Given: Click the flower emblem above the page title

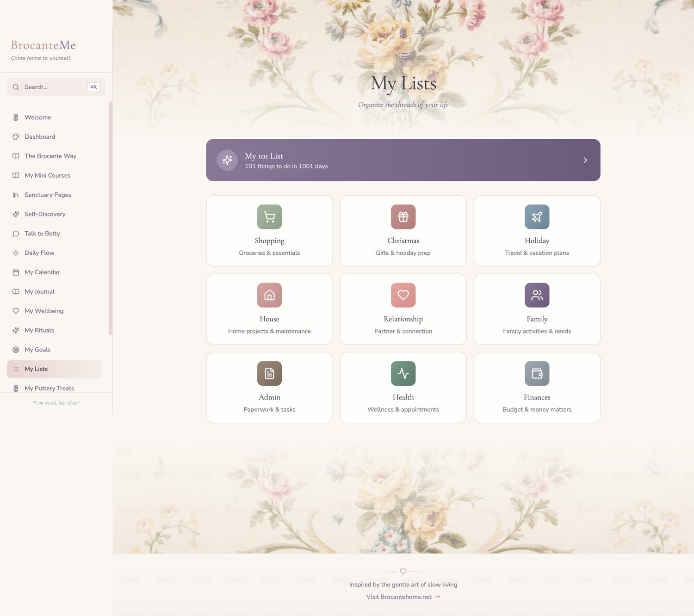Looking at the screenshot, I should pos(403,33).
